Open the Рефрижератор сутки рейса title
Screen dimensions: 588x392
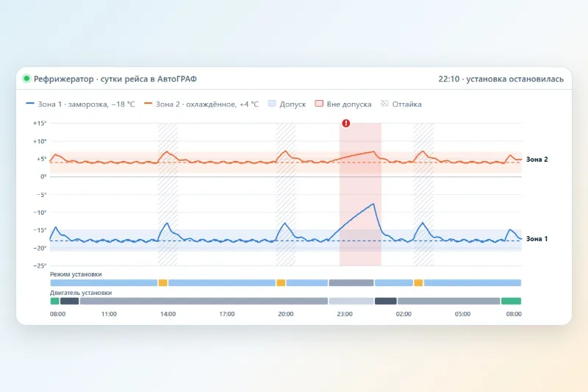[115, 79]
